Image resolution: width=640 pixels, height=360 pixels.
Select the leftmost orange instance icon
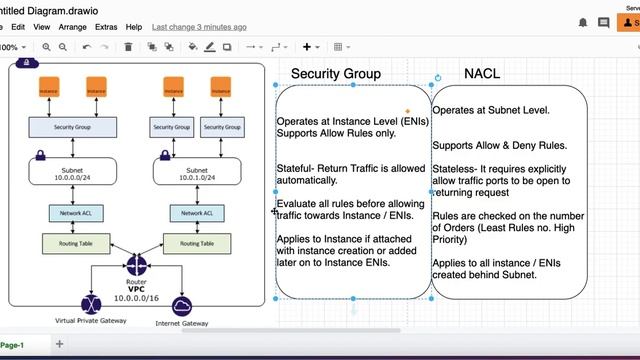tap(49, 87)
